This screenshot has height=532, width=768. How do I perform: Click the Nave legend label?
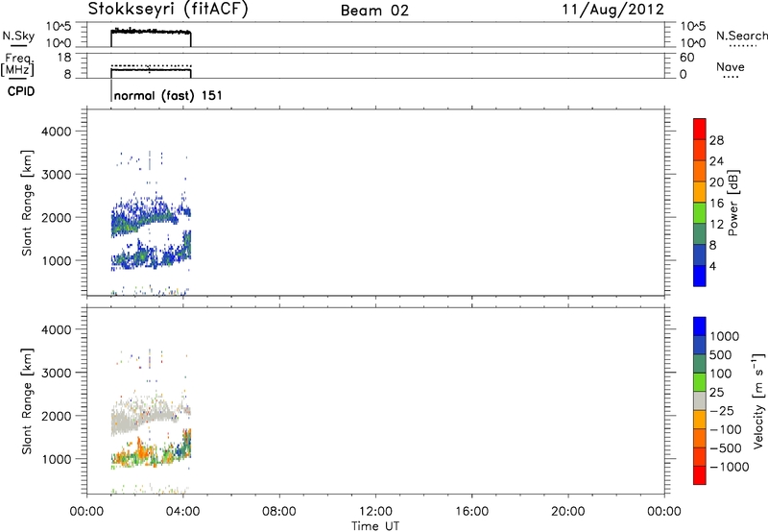pos(731,67)
